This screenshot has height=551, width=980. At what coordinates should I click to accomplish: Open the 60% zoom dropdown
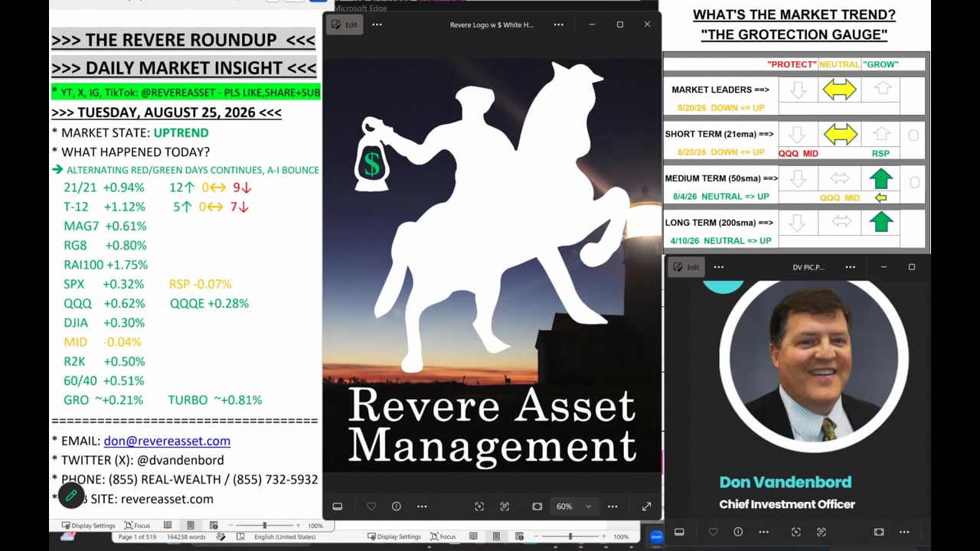tap(573, 507)
